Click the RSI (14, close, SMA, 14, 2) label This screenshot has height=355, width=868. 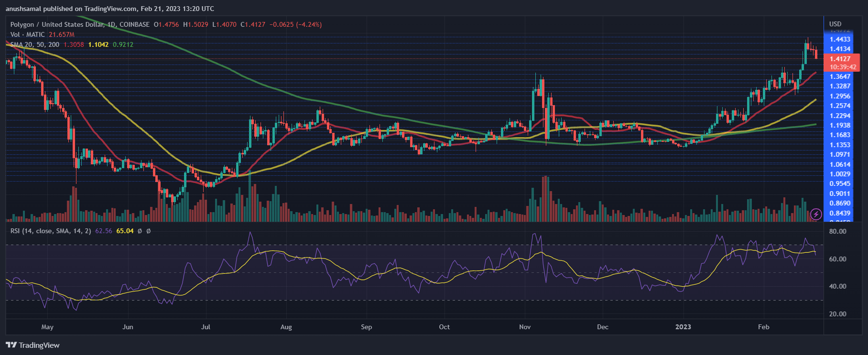pyautogui.click(x=51, y=231)
